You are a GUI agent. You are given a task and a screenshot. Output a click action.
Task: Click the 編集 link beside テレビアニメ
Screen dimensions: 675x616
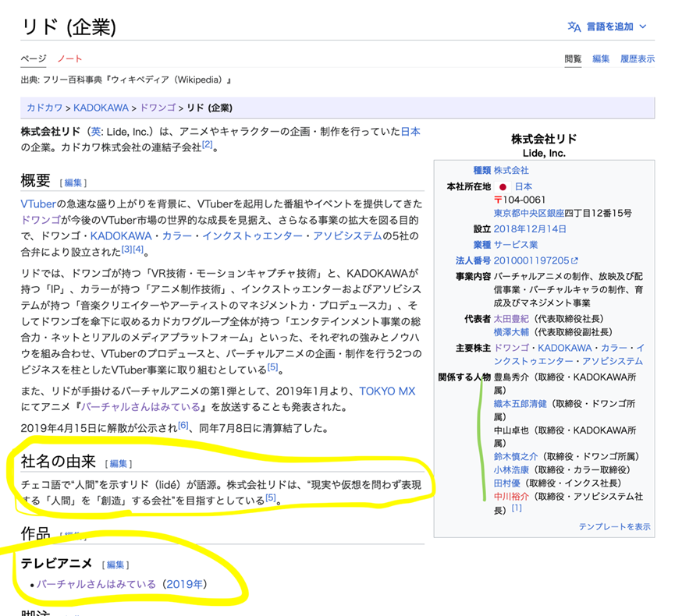pos(115,565)
